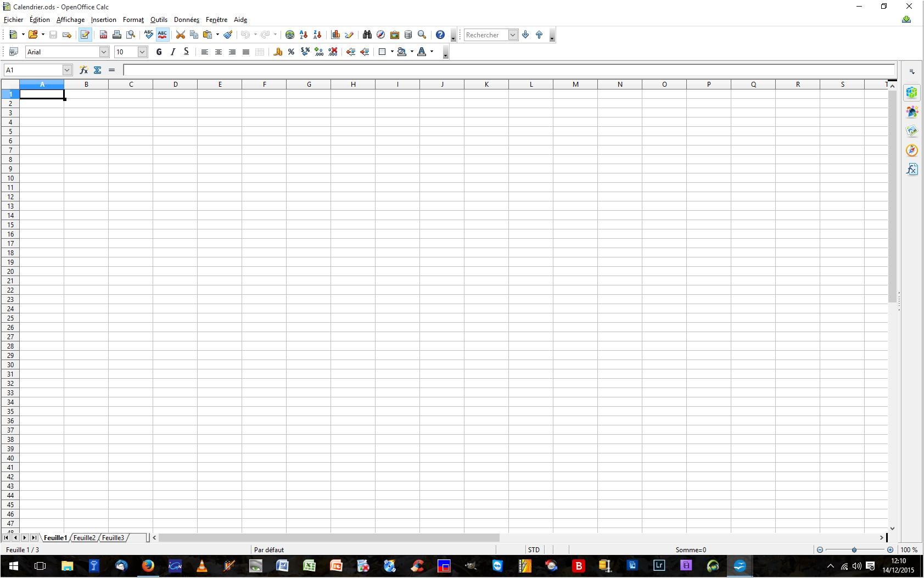Screen dimensions: 924x578
Task: Open the Fichier menu
Action: [14, 20]
